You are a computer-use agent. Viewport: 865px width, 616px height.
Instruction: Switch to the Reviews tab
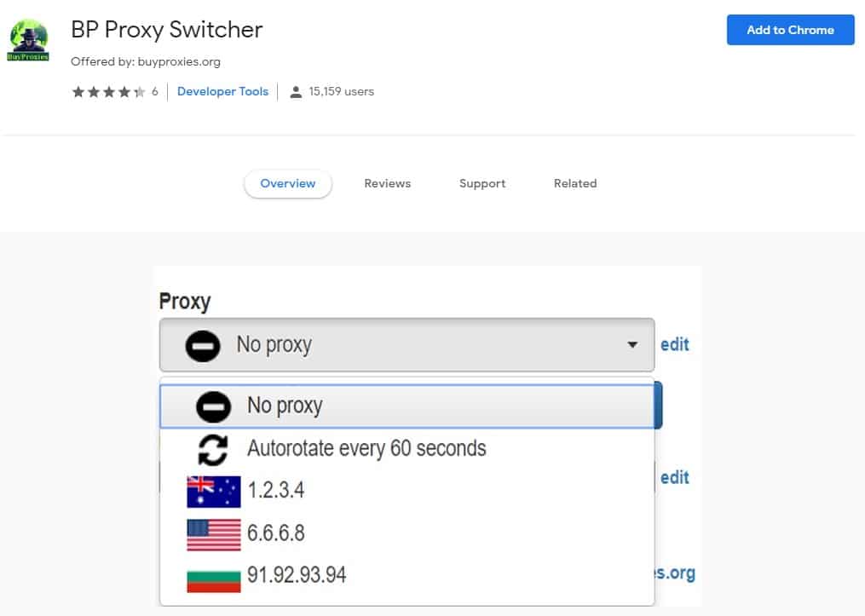[x=387, y=184]
